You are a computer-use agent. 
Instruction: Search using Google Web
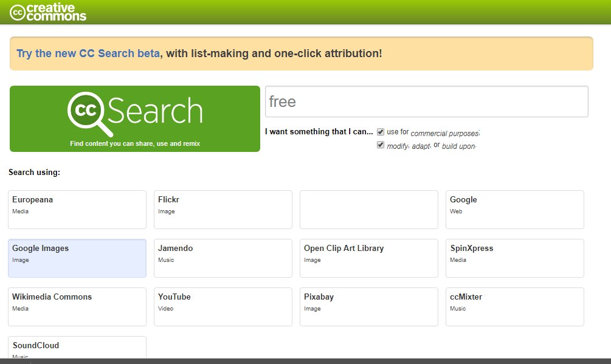point(515,210)
